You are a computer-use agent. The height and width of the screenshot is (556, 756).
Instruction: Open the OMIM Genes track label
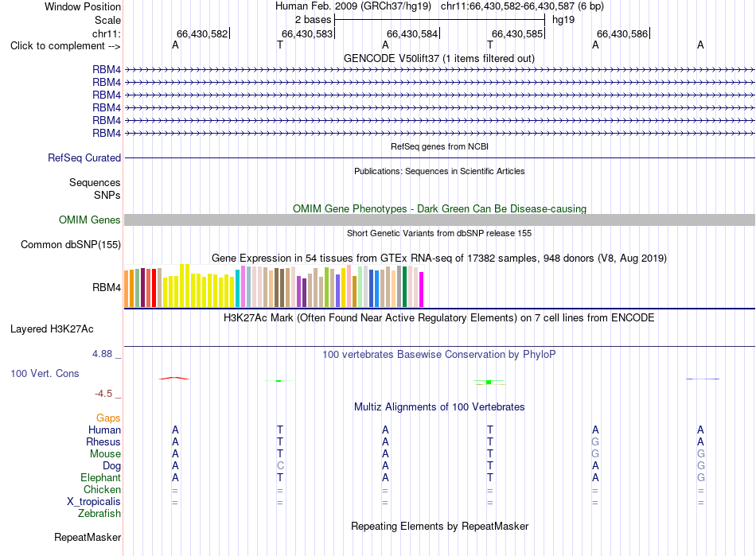click(89, 220)
